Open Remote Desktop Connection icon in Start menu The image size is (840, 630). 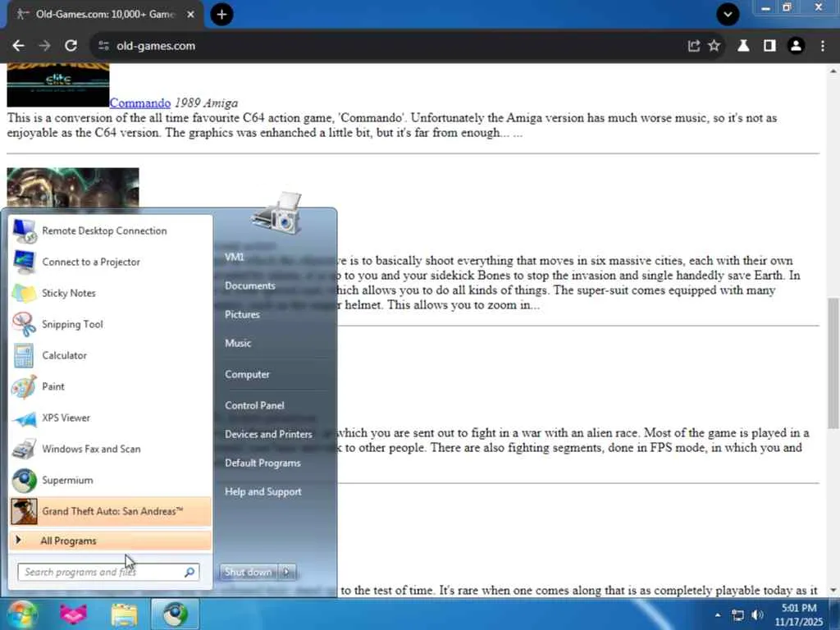24,231
